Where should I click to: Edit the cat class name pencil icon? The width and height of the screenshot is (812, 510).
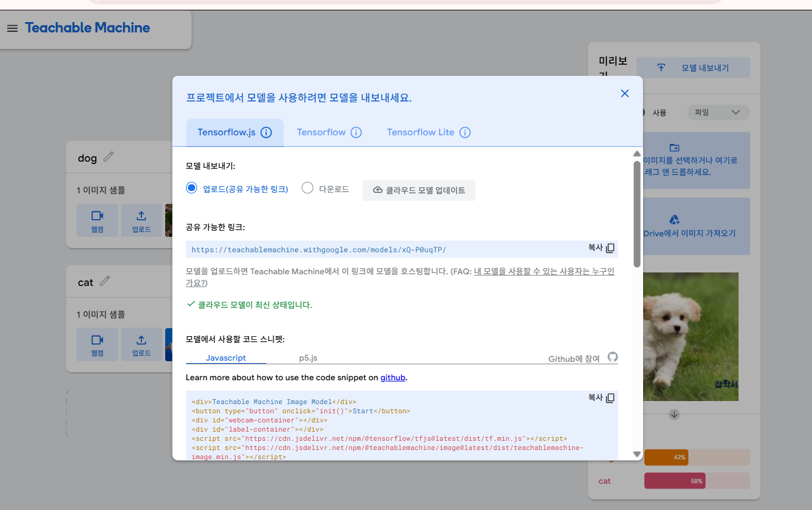[105, 281]
